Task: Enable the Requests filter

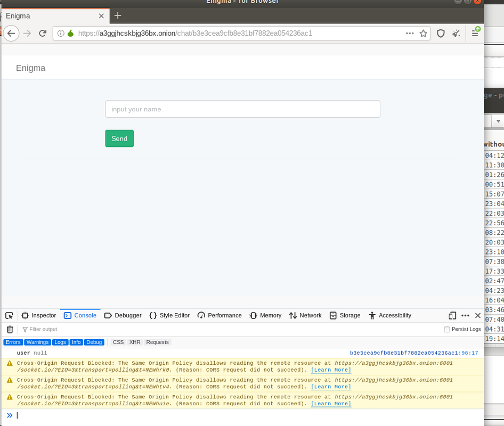Action: click(158, 342)
